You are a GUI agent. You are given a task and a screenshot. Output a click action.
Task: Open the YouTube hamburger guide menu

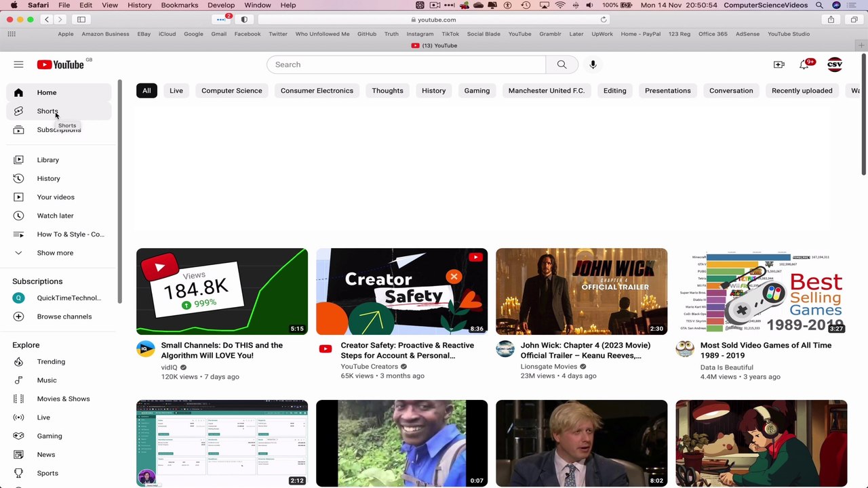tap(18, 64)
